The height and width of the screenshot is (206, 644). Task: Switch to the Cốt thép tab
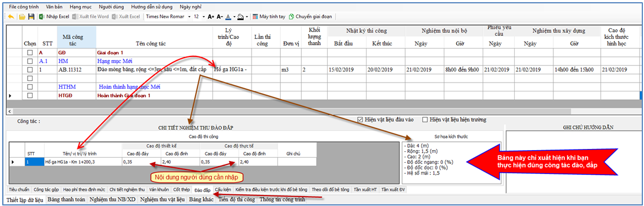point(181,189)
